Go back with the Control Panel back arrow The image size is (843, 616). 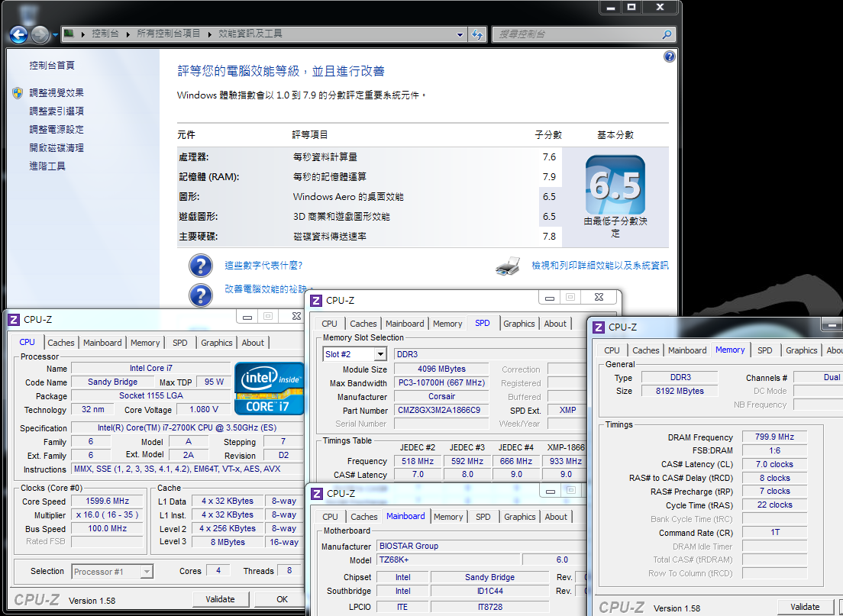pyautogui.click(x=18, y=35)
